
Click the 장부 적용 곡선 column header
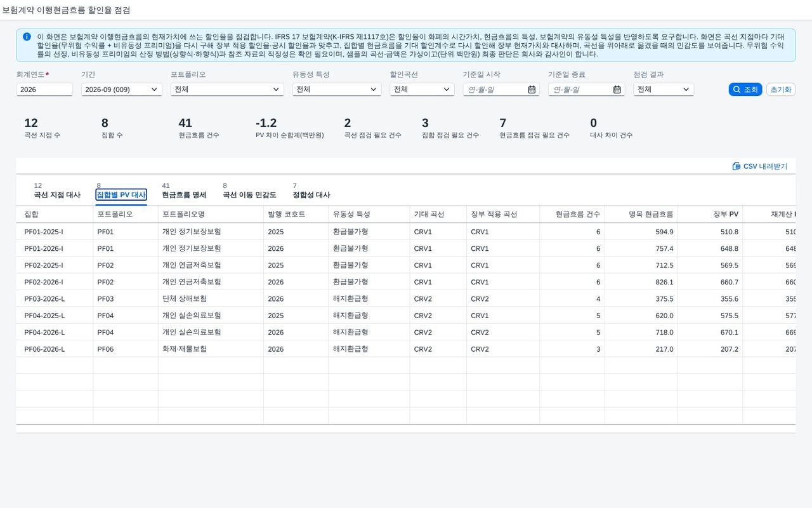coord(503,215)
